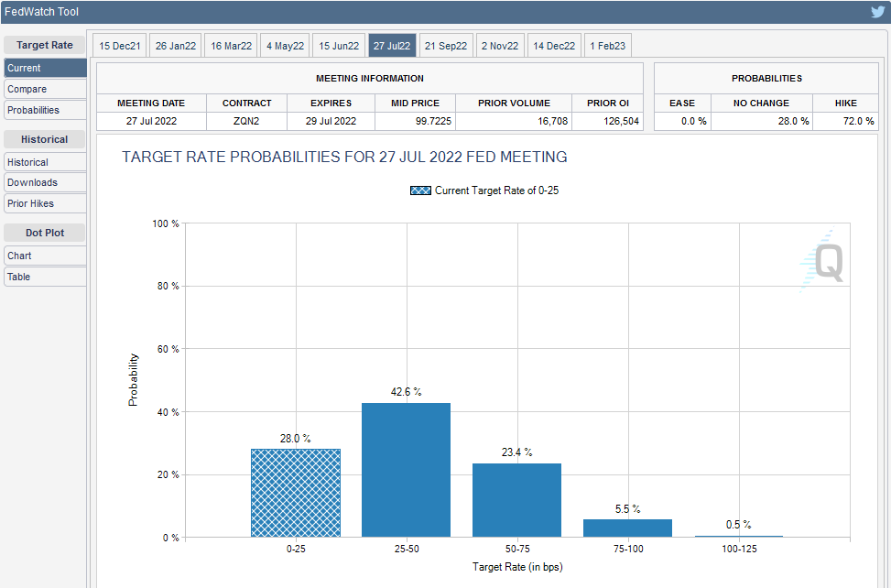
Task: Click the 126,504 prior OI value
Action: pos(621,121)
